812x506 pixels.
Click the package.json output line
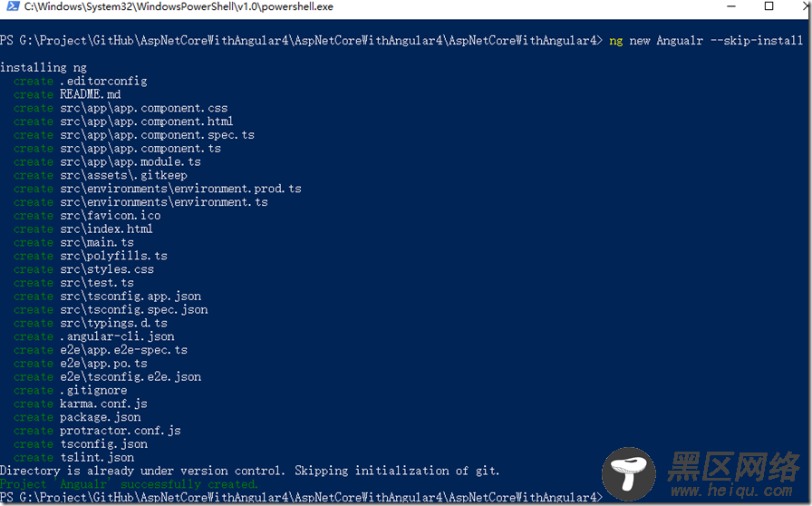(x=77, y=417)
